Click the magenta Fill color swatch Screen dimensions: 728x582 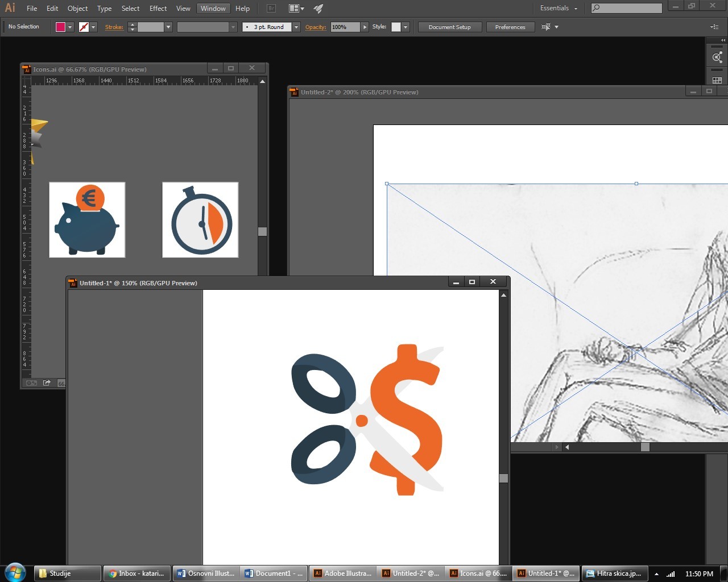coord(60,27)
